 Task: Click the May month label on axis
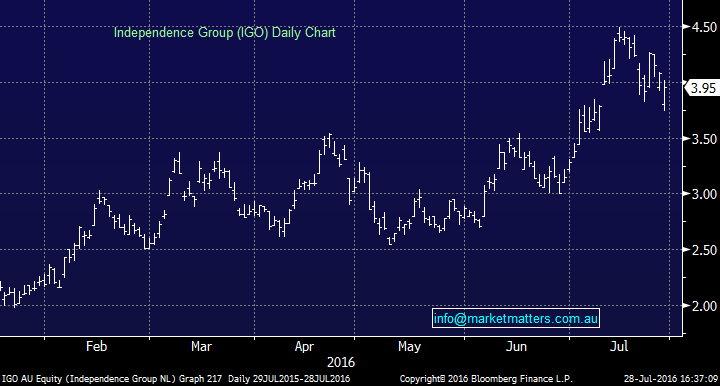tap(409, 347)
